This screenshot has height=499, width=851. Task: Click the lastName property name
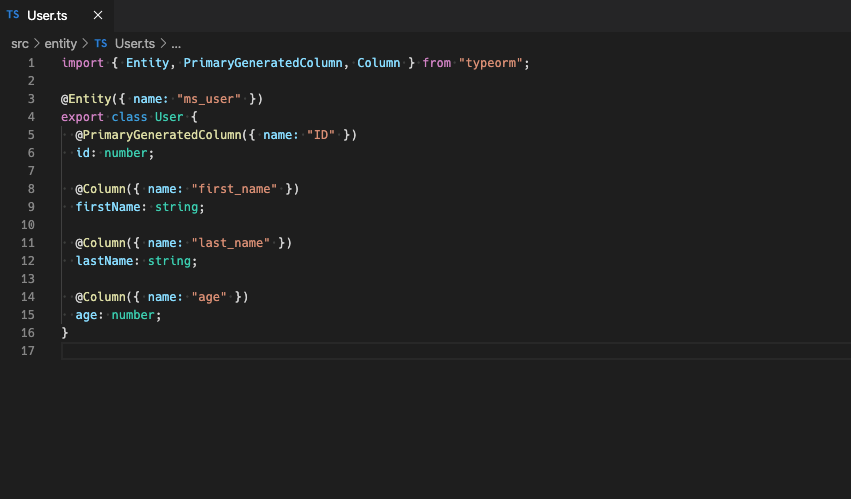pos(104,261)
